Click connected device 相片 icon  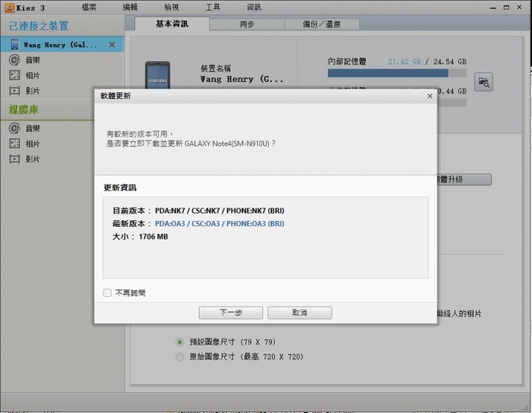pos(14,75)
